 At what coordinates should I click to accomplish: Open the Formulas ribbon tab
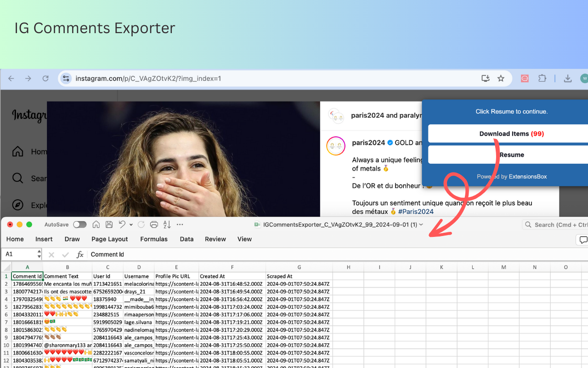point(154,239)
